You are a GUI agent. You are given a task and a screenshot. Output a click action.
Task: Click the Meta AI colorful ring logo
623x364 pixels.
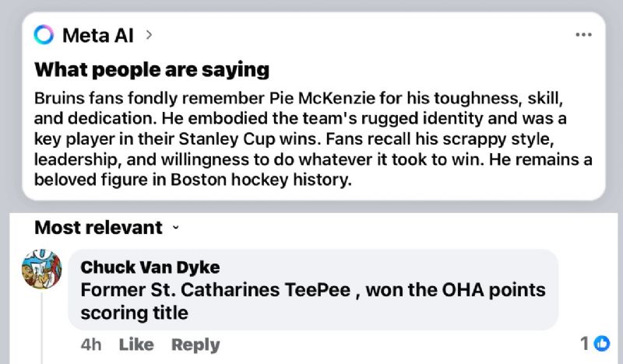coord(44,35)
